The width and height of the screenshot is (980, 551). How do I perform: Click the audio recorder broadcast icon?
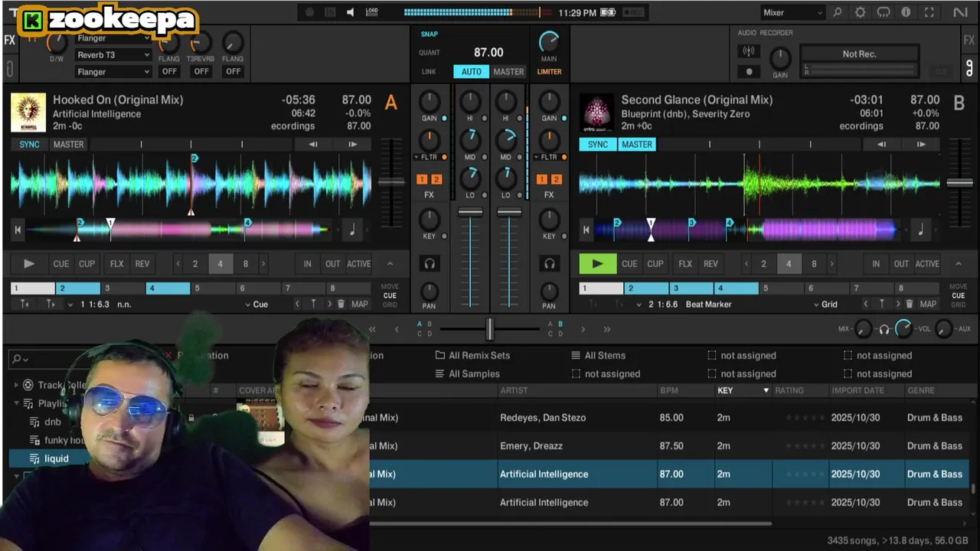pyautogui.click(x=749, y=51)
